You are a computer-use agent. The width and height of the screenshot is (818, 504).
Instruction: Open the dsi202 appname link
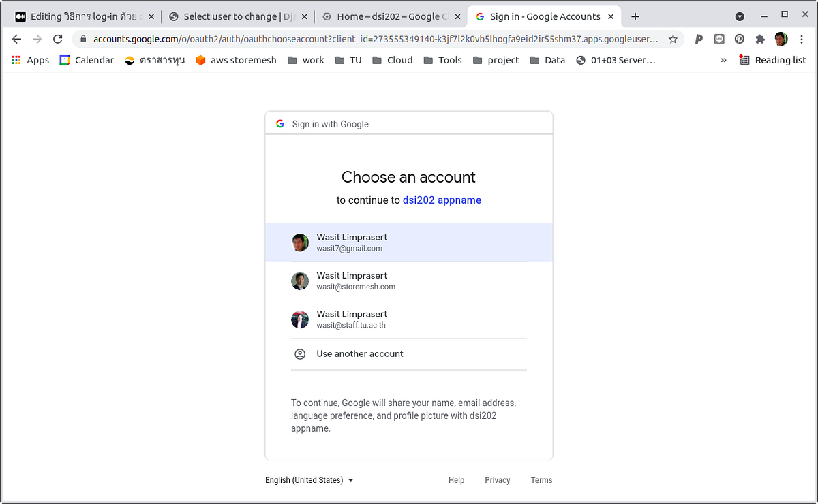(442, 200)
